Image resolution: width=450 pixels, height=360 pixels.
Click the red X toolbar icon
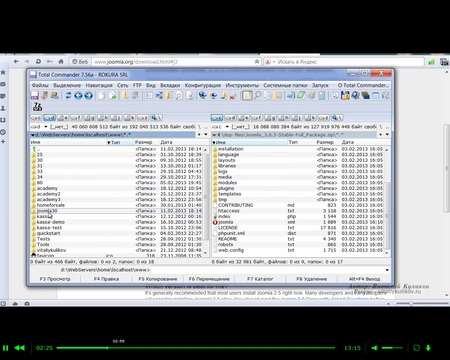233,96
